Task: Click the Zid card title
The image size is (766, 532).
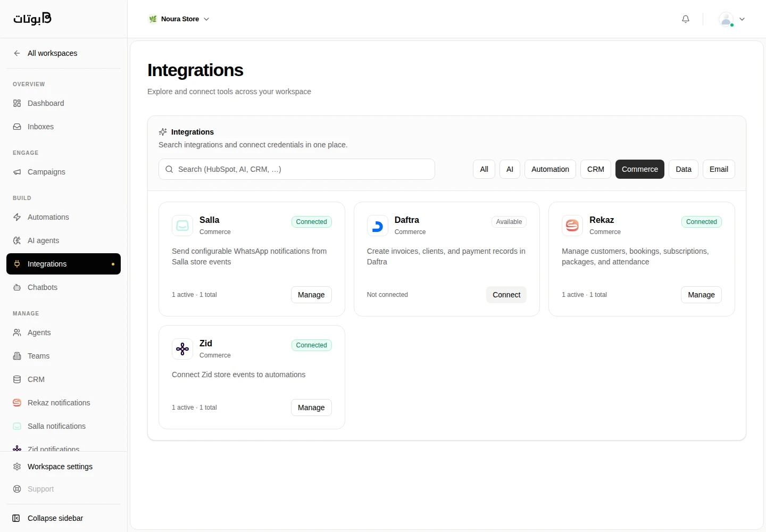Action: 206,343
